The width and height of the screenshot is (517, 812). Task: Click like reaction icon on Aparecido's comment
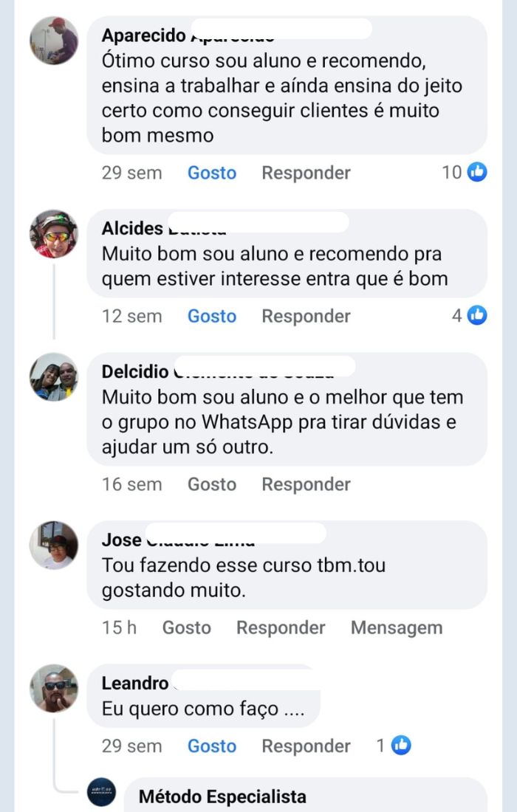478,173
